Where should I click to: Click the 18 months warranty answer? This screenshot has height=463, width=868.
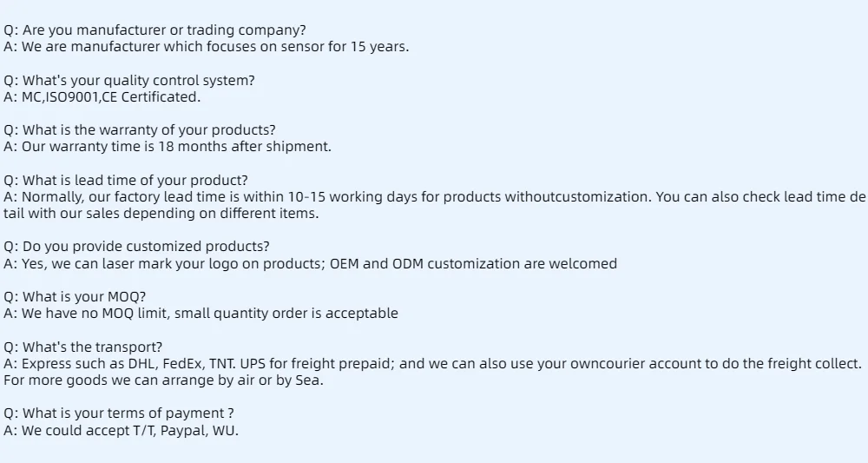click(x=168, y=147)
